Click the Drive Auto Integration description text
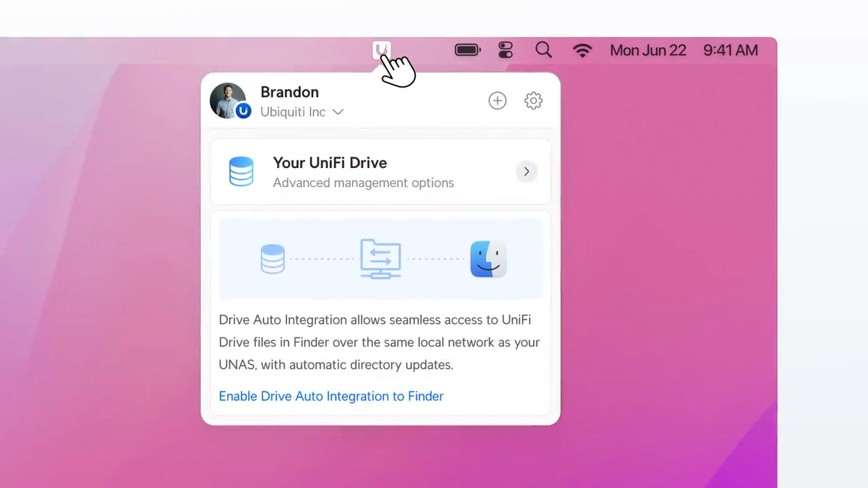The height and width of the screenshot is (488, 868). point(379,342)
